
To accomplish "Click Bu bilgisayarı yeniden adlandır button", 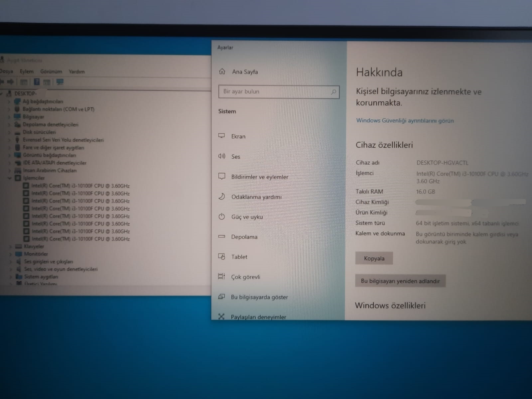I will click(x=400, y=281).
